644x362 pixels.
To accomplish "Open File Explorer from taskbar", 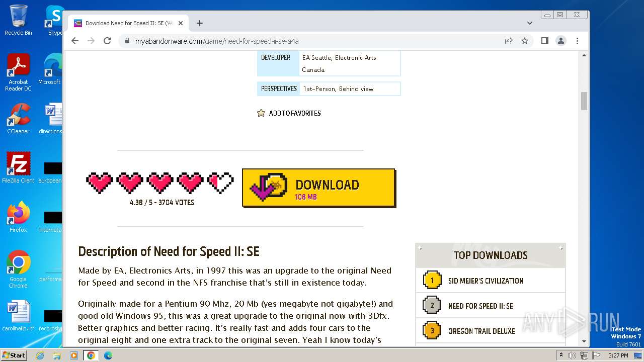I will pos(57,355).
